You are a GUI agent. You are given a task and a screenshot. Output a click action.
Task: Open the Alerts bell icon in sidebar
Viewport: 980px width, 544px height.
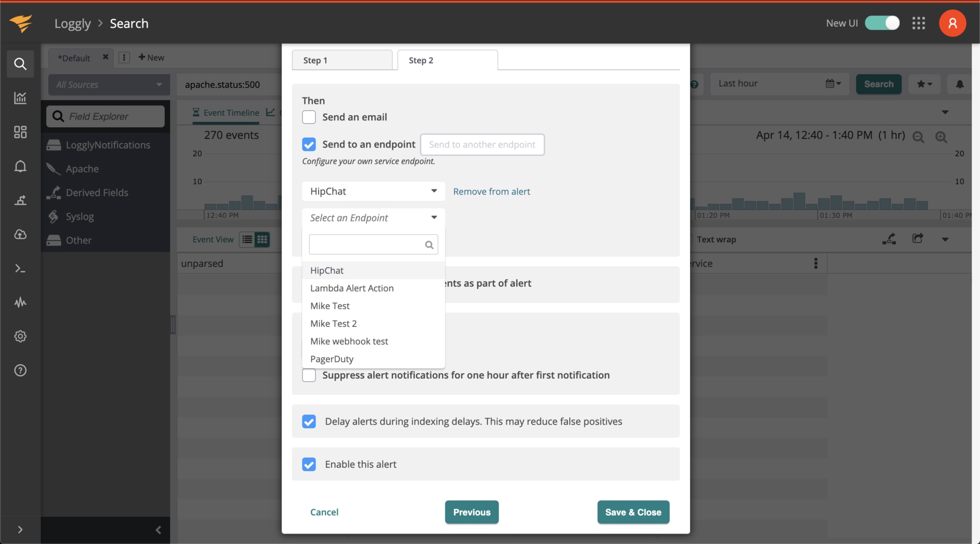point(20,166)
